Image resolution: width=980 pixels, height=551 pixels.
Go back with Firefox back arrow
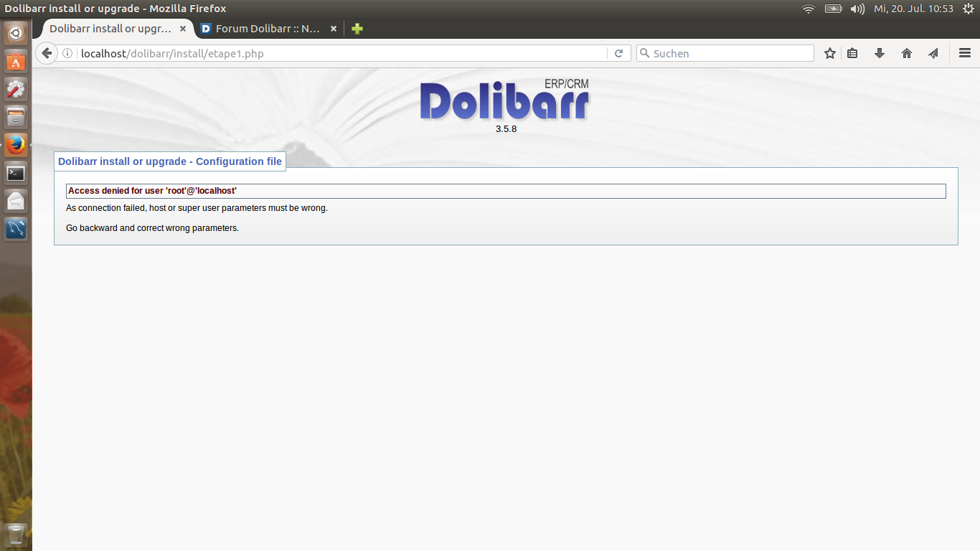coord(47,53)
